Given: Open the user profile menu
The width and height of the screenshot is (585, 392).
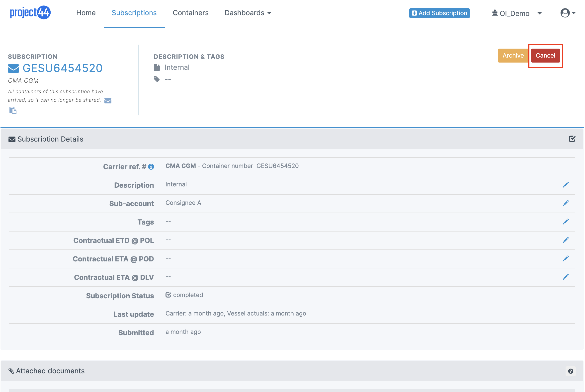Looking at the screenshot, I should point(568,13).
